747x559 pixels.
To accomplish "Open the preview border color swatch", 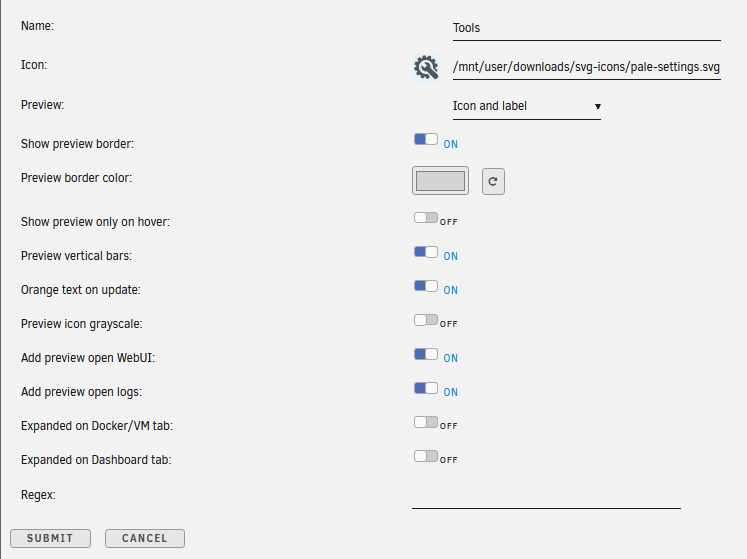I will pyautogui.click(x=440, y=181).
